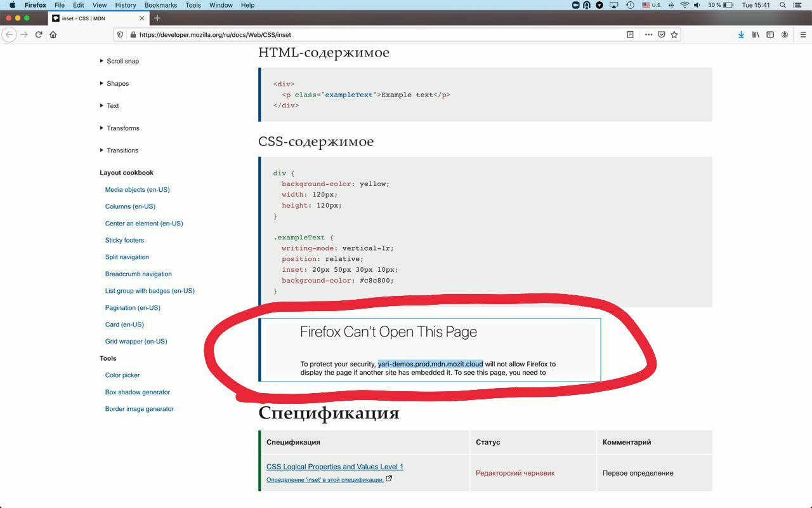This screenshot has width=812, height=508.
Task: Go back to the previous page
Action: pyautogui.click(x=10, y=34)
